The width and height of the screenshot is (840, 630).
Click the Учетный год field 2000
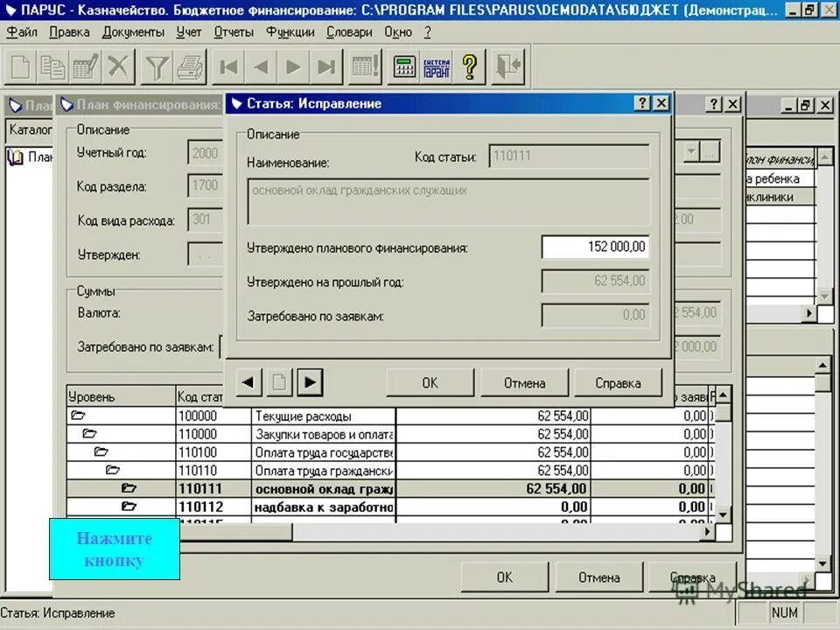[206, 153]
